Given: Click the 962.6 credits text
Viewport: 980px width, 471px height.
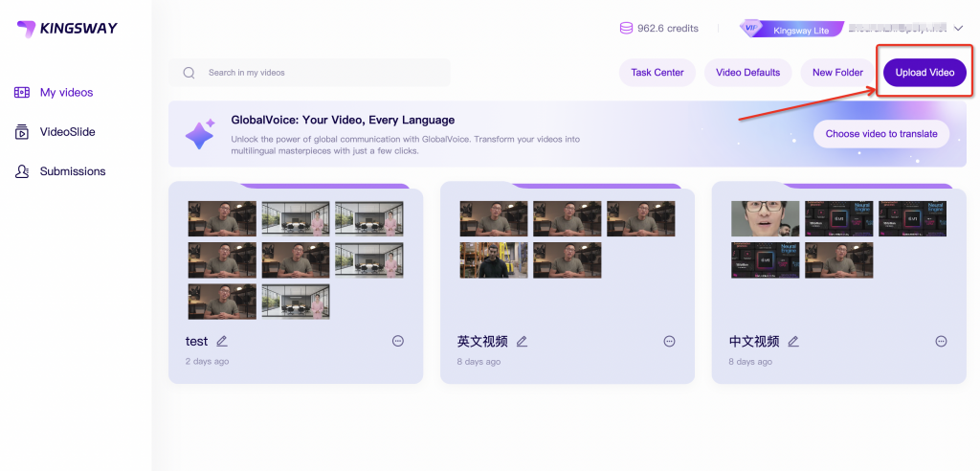Looking at the screenshot, I should pos(668,28).
